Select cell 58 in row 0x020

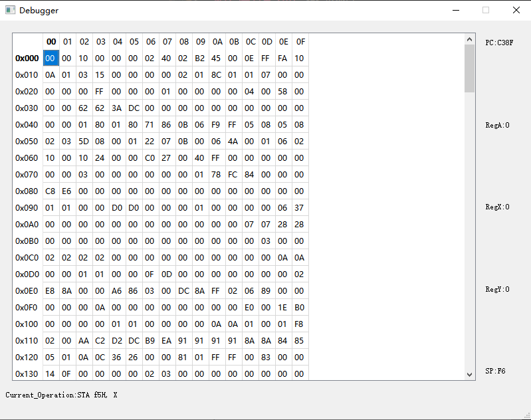pyautogui.click(x=284, y=92)
